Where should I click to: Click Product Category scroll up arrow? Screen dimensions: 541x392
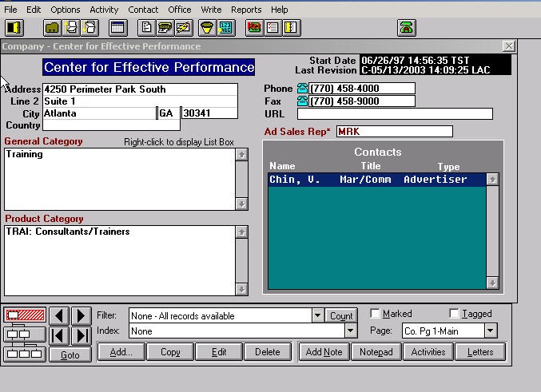[241, 232]
